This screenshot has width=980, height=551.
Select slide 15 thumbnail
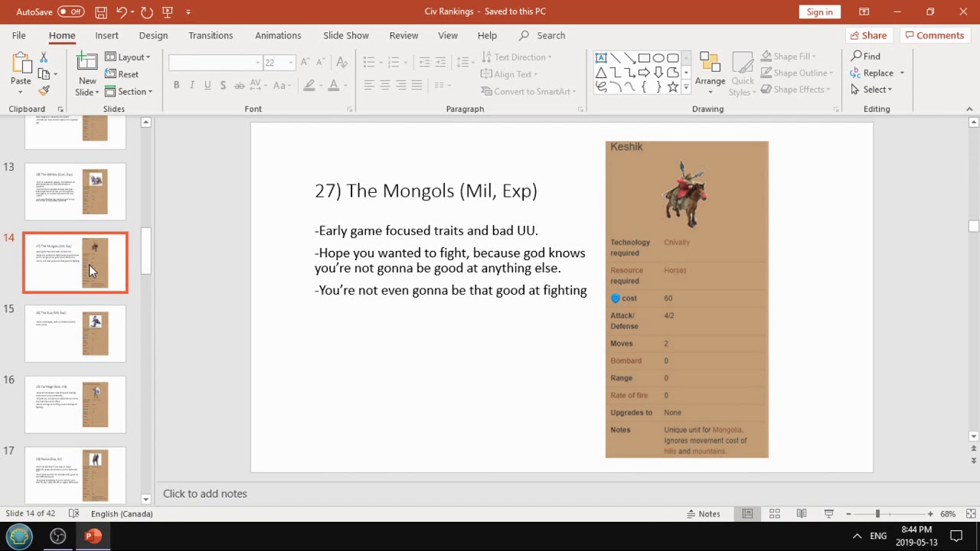click(75, 334)
